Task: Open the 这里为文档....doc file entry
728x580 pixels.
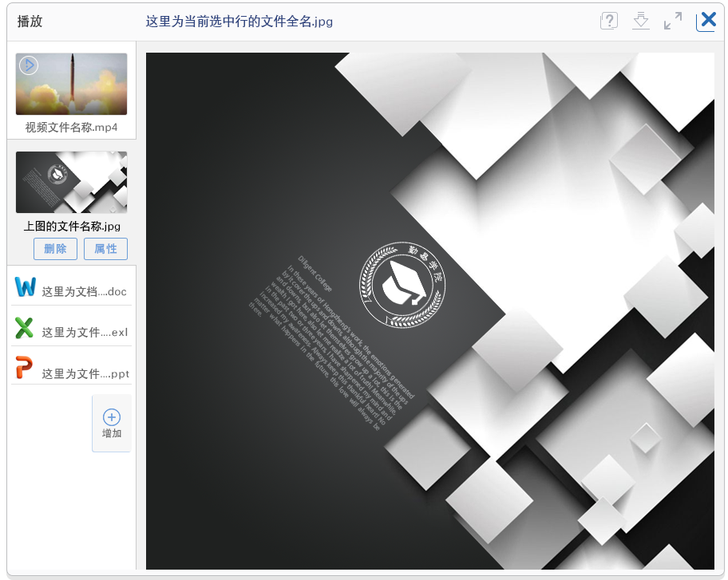Action: click(84, 292)
